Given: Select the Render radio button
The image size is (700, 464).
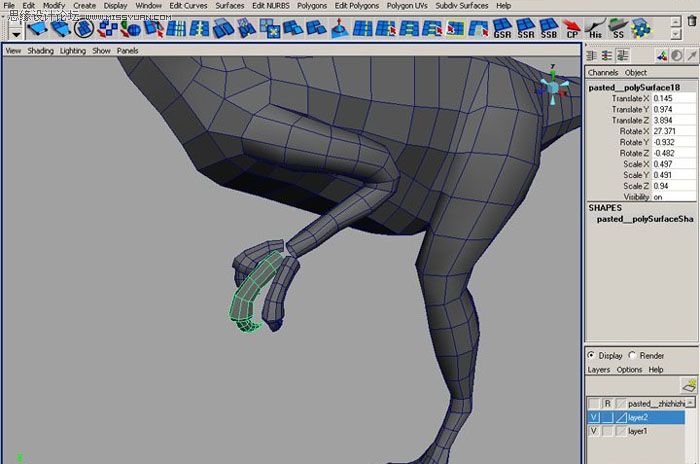Looking at the screenshot, I should click(x=633, y=355).
